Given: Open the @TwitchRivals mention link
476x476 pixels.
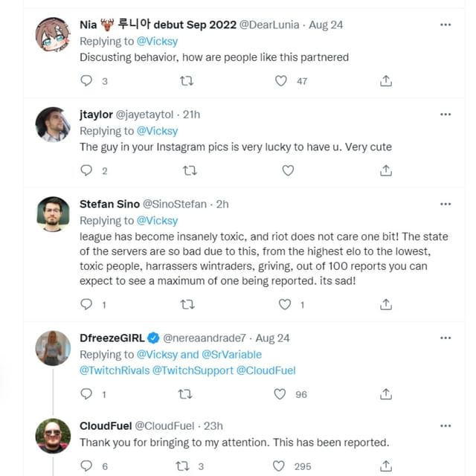Looking at the screenshot, I should (114, 370).
